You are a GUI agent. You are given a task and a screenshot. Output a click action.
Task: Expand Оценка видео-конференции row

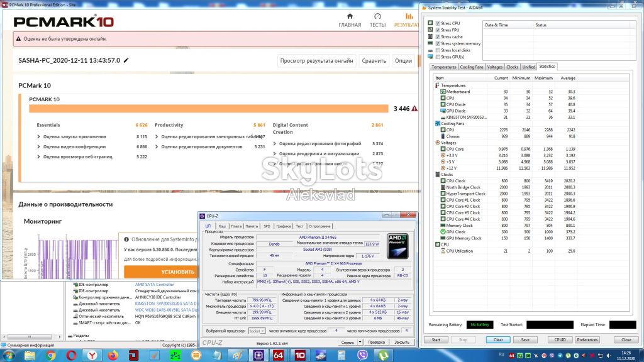click(x=38, y=146)
